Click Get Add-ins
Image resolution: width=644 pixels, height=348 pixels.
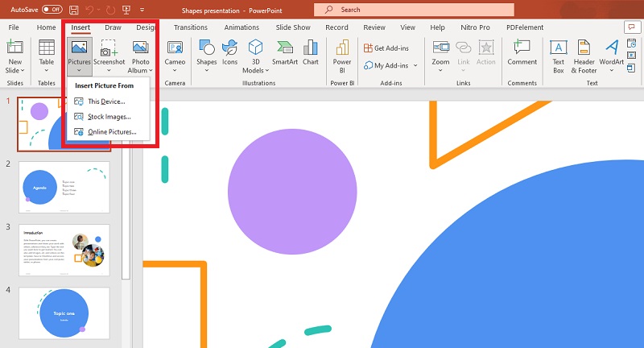tap(386, 48)
